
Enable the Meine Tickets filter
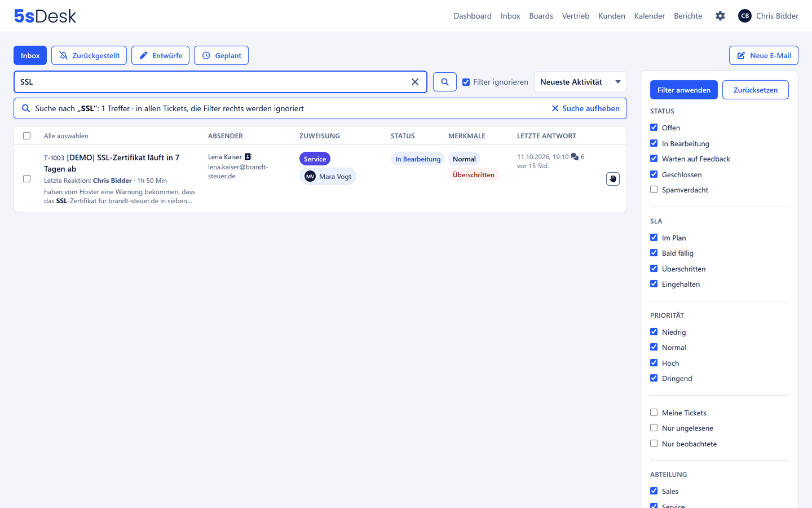tap(654, 413)
